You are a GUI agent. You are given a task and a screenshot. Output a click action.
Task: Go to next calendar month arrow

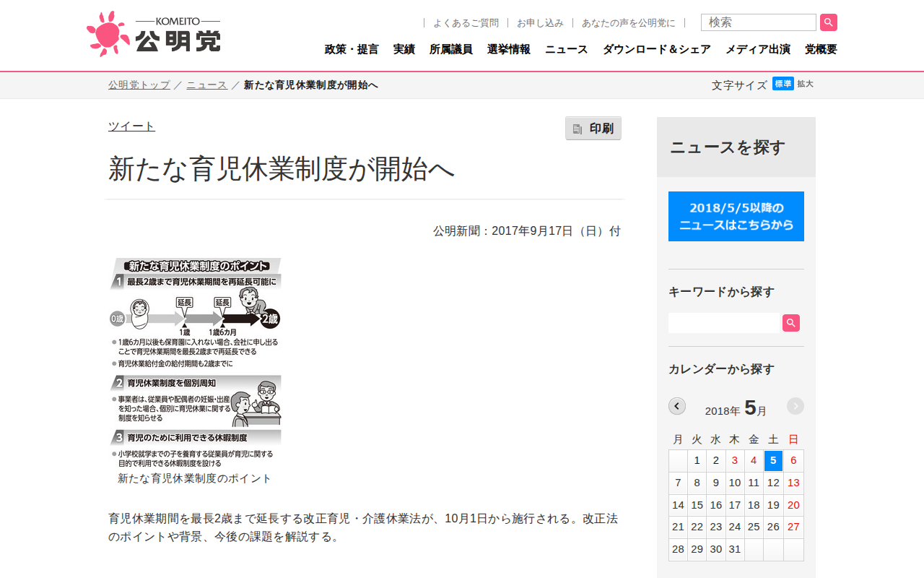click(796, 406)
